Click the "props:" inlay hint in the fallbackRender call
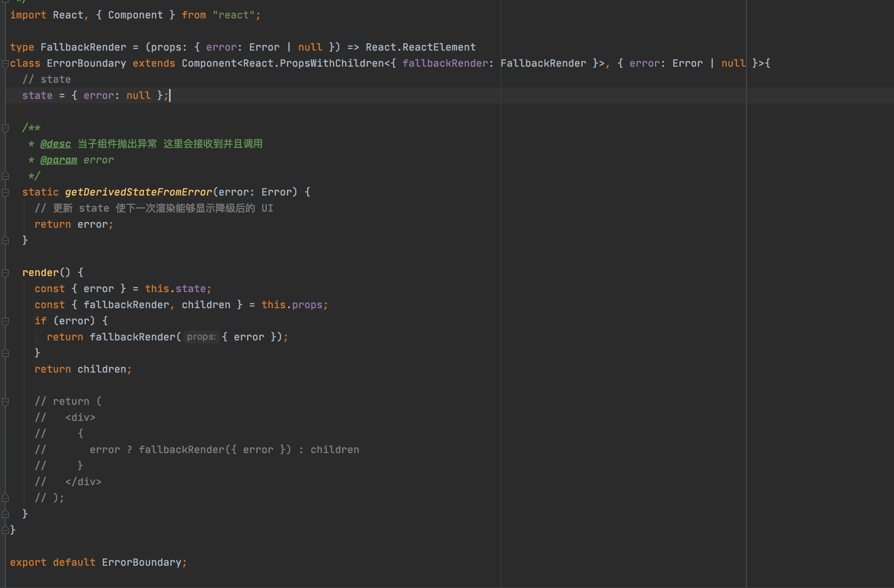The width and height of the screenshot is (894, 588). pos(201,337)
